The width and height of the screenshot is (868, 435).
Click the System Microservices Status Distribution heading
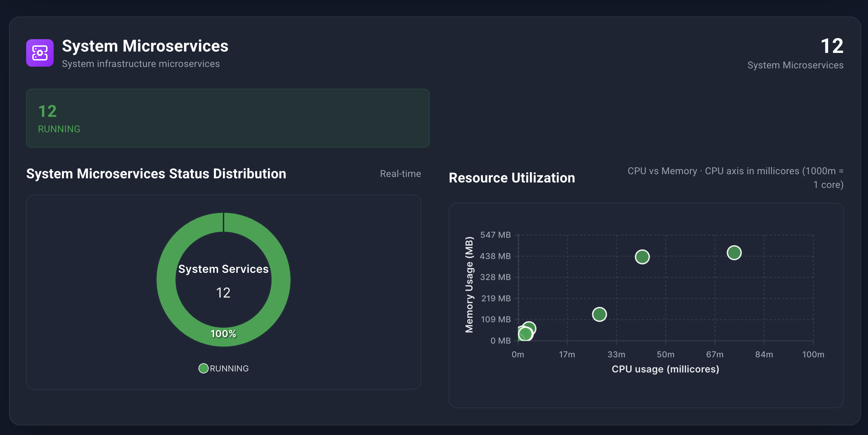point(156,174)
